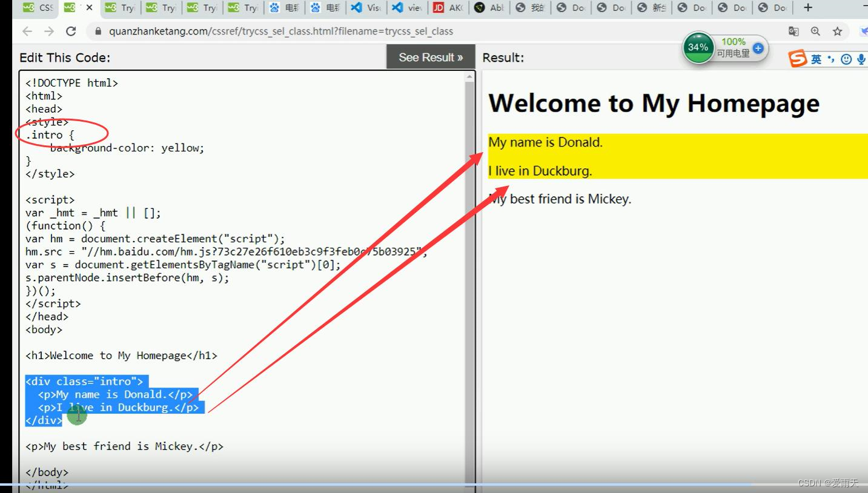
Task: Switch Sogou input language 英 indicator
Action: click(x=816, y=59)
